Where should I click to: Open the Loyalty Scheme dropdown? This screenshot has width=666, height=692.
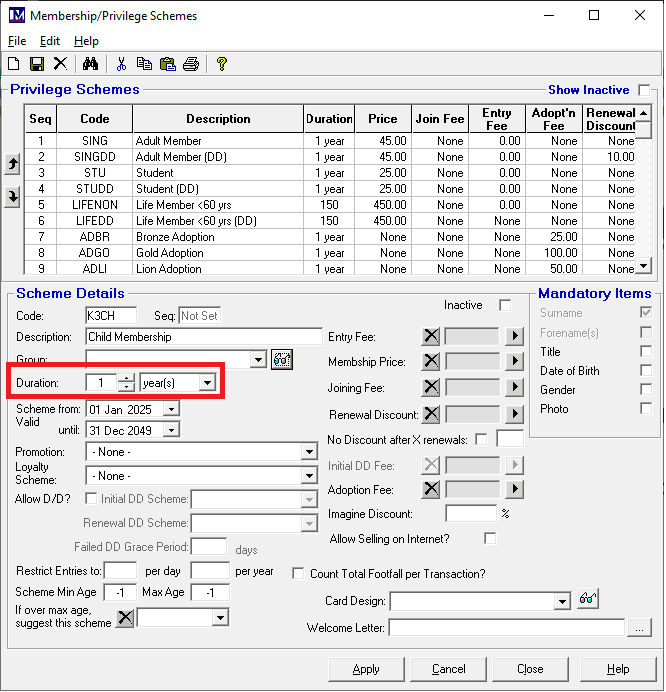[309, 476]
